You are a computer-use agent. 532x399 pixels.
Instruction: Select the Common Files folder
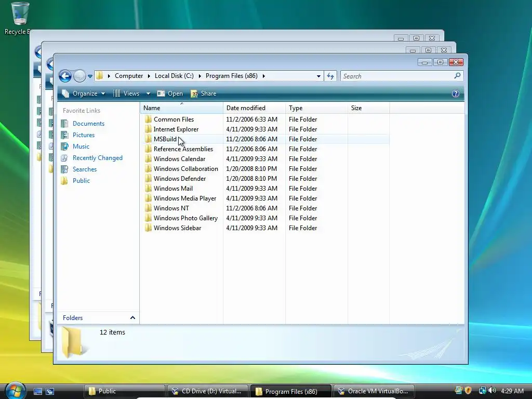(x=174, y=119)
